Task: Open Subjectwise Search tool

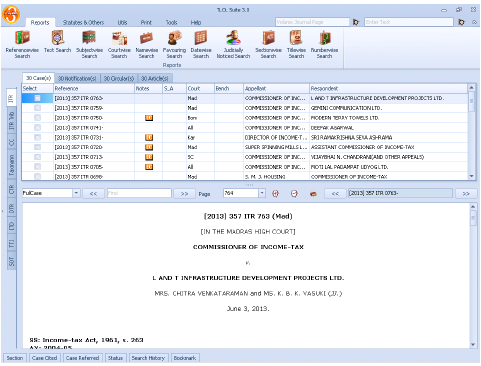Action: pos(89,44)
